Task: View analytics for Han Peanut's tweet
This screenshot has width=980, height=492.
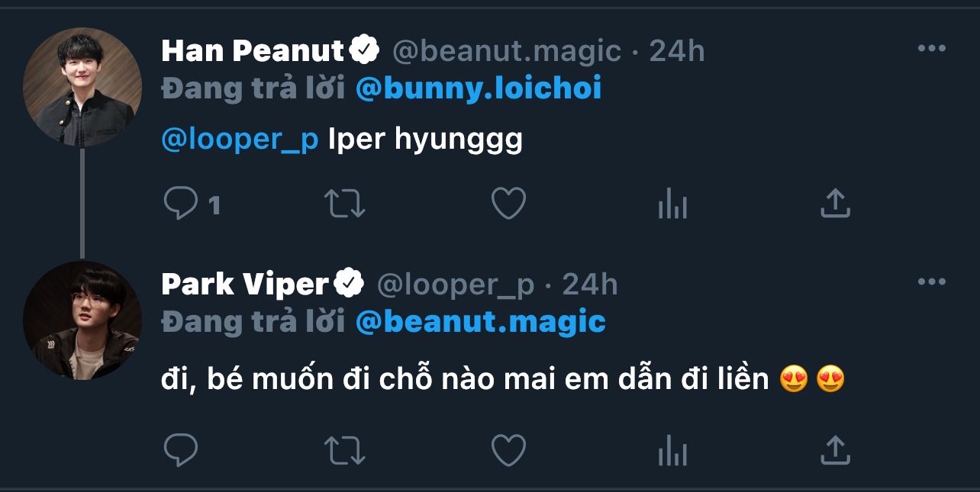Action: point(672,204)
